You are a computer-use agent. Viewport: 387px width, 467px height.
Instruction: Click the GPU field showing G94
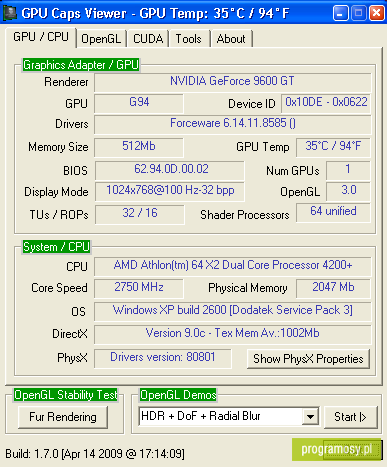139,103
